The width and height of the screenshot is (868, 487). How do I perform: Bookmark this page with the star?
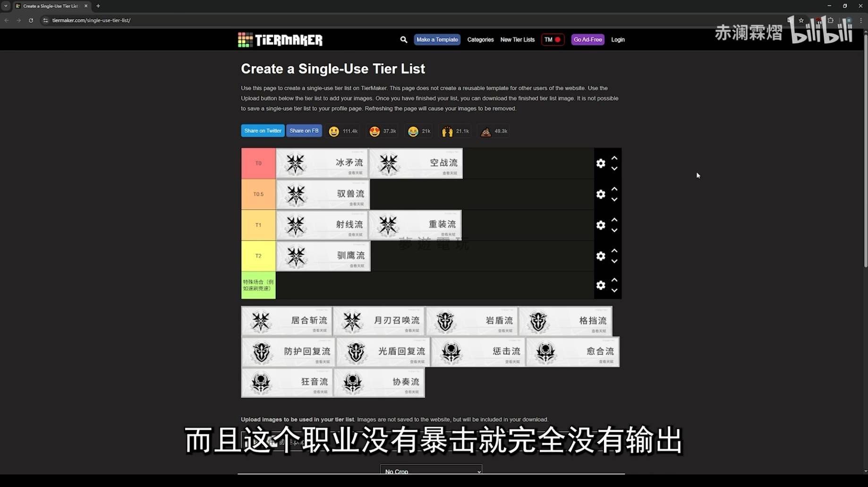801,20
